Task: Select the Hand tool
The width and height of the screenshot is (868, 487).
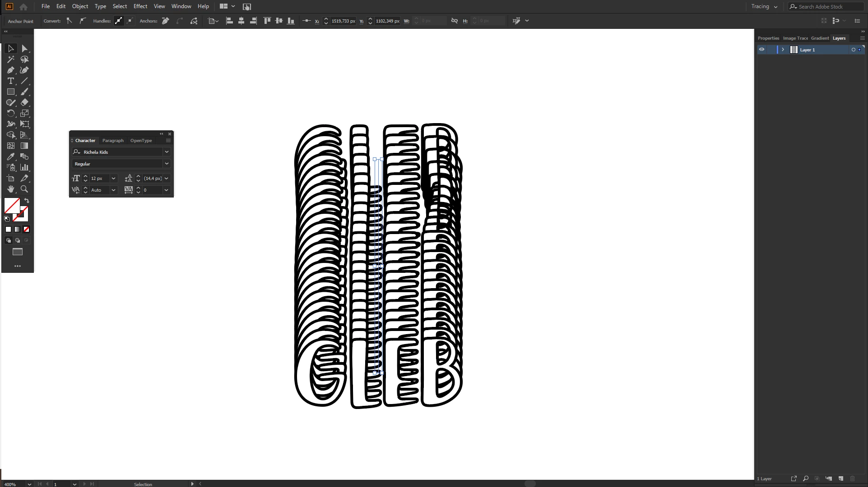Action: 10,189
